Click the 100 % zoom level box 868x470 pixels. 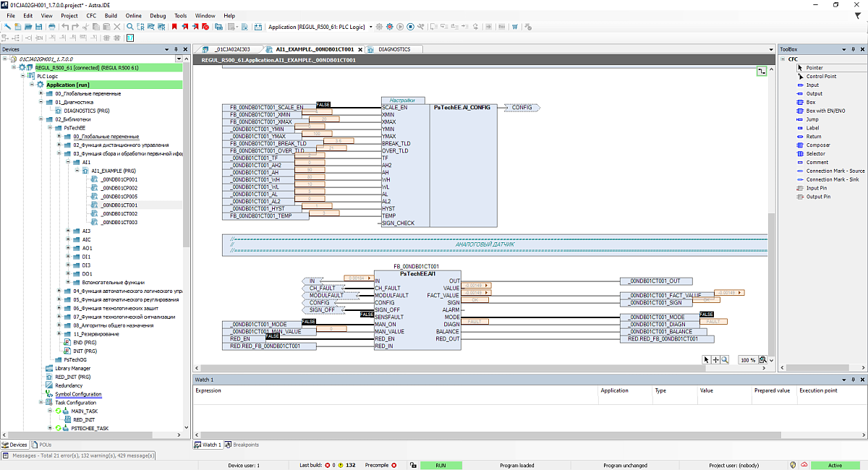(748, 359)
